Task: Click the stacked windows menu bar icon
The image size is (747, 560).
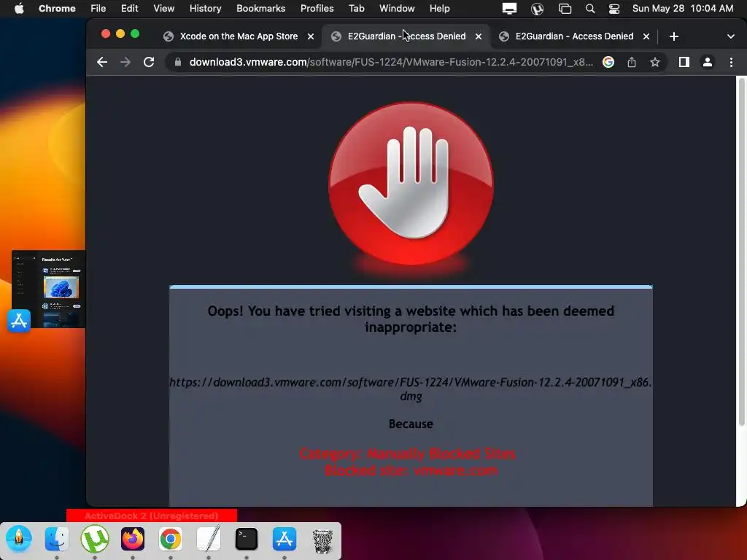Action: pyautogui.click(x=565, y=9)
